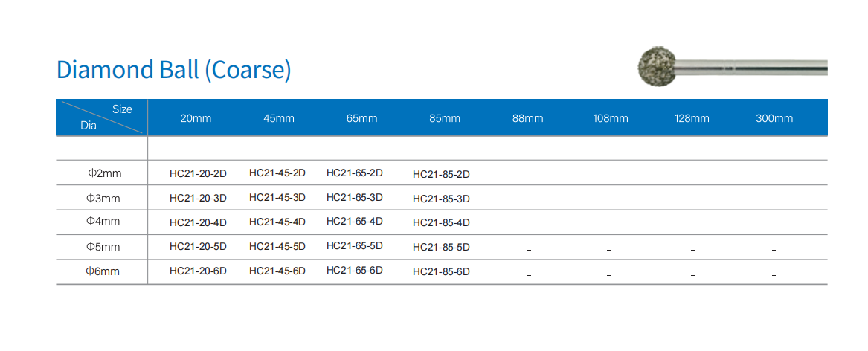Select the 45mm column header

click(x=279, y=118)
